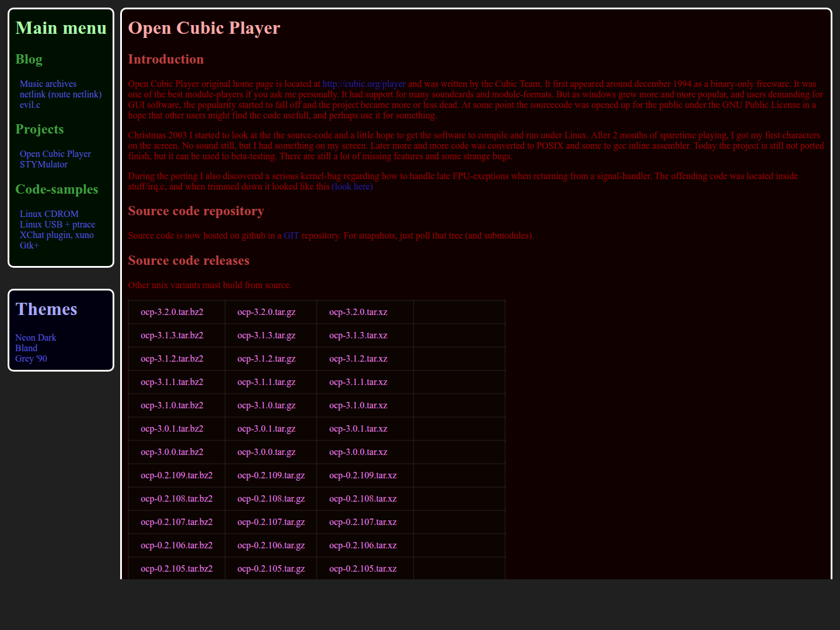Download ocp-3.1.0.tar.bz2
The width and height of the screenshot is (840, 630).
point(172,405)
